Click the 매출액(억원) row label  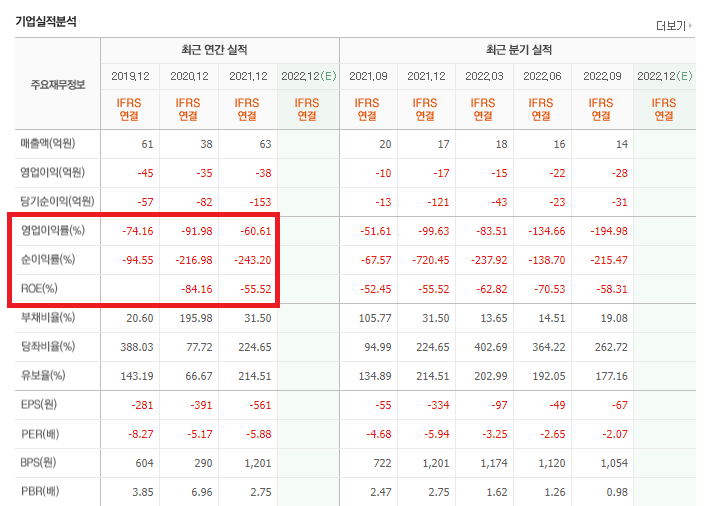pyautogui.click(x=48, y=143)
